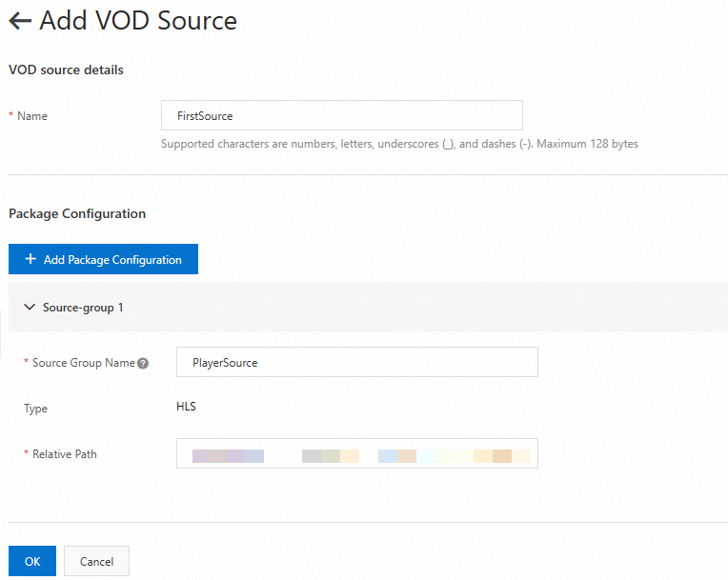Focus the Source Group Name field with PlayerSource
The width and height of the screenshot is (728, 580).
[x=356, y=363]
